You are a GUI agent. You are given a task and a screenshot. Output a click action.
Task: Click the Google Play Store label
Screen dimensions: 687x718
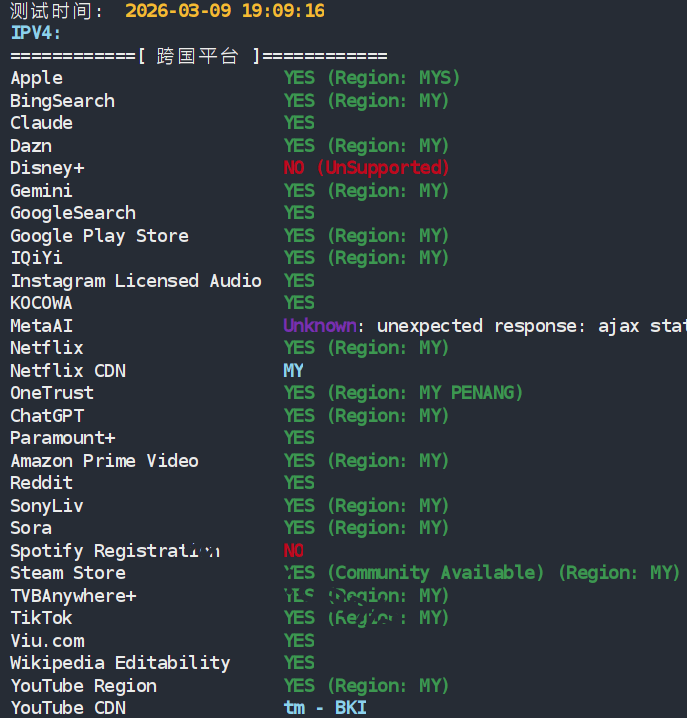99,236
